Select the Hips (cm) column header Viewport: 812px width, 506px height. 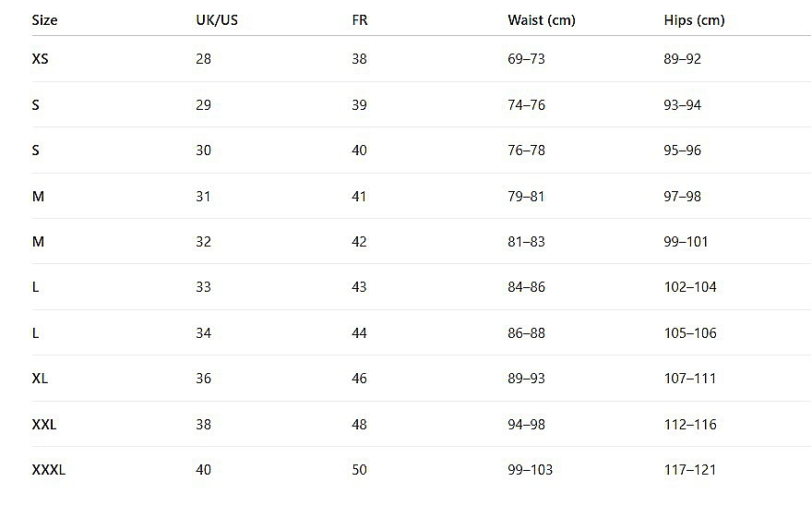(x=694, y=20)
